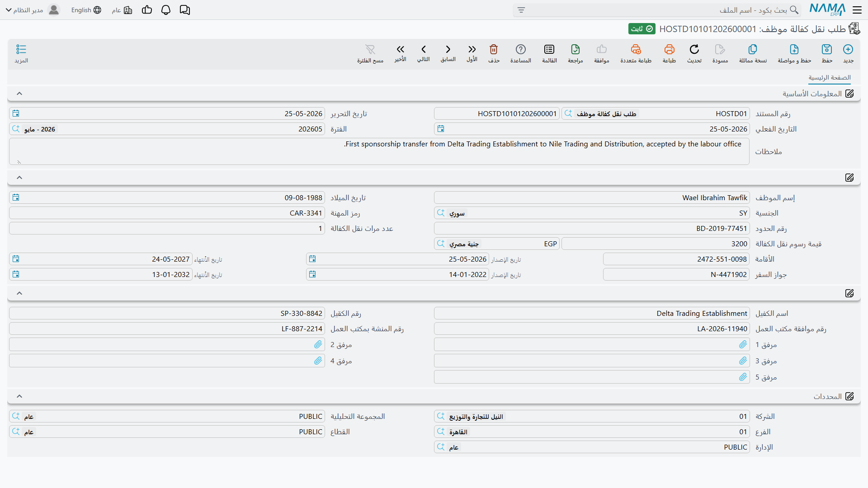
Task: Open the hamburger main menu
Action: tap(857, 10)
